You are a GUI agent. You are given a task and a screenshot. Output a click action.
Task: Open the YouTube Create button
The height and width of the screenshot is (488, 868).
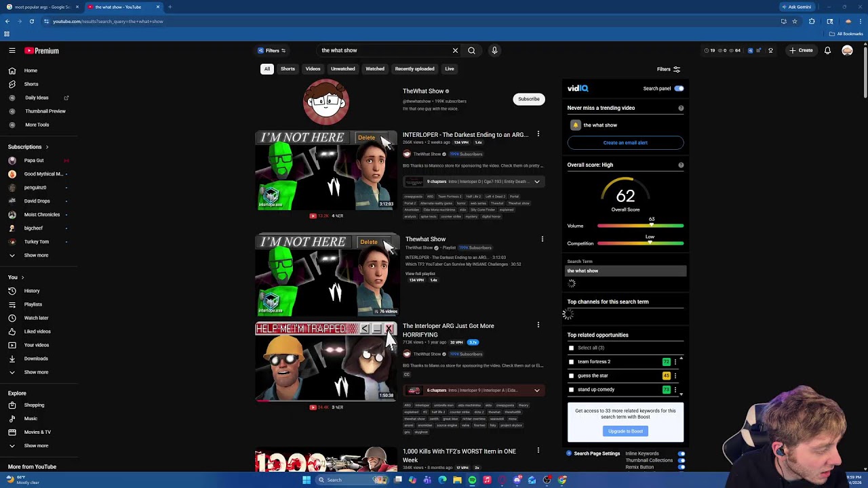[801, 50]
